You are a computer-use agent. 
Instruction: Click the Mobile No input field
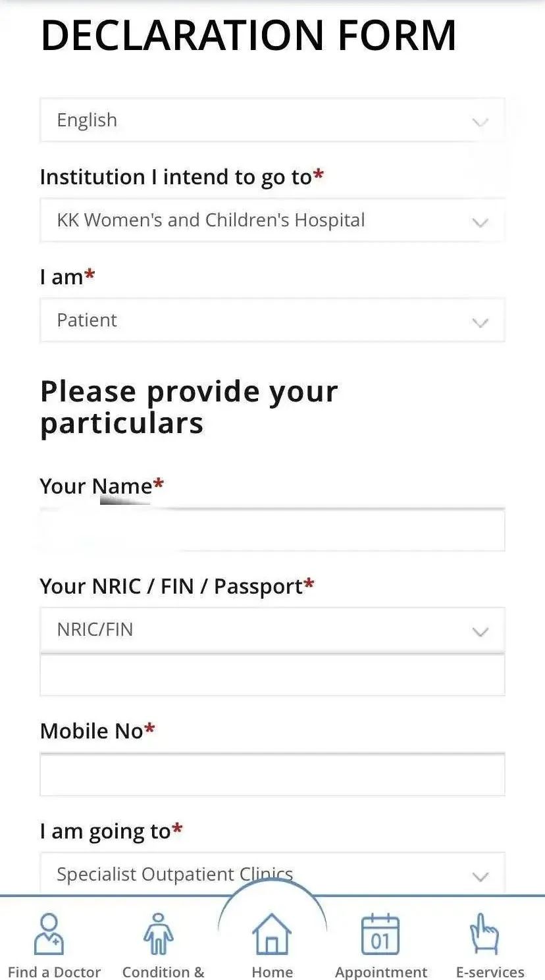272,775
